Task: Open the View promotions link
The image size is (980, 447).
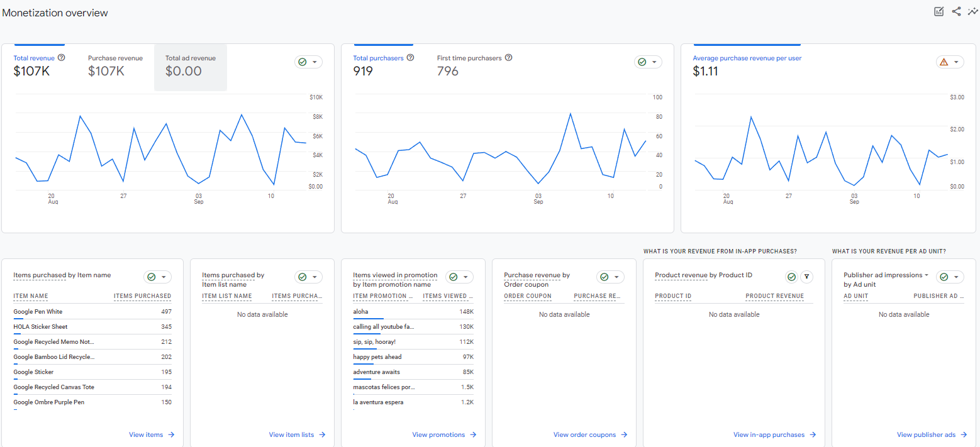Action: [x=444, y=434]
